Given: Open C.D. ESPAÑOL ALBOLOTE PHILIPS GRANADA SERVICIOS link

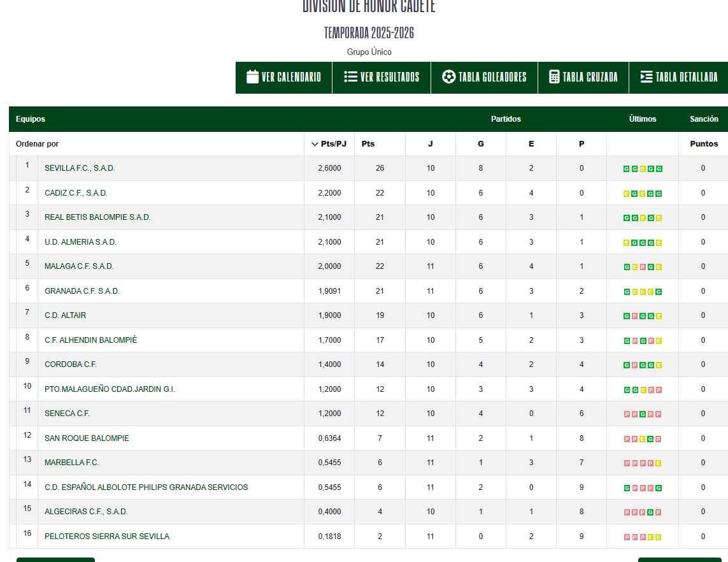Looking at the screenshot, I should click(146, 487).
